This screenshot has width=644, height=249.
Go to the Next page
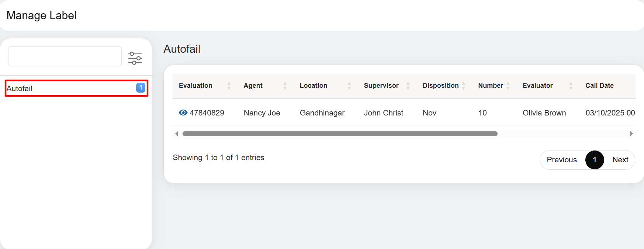(x=620, y=160)
